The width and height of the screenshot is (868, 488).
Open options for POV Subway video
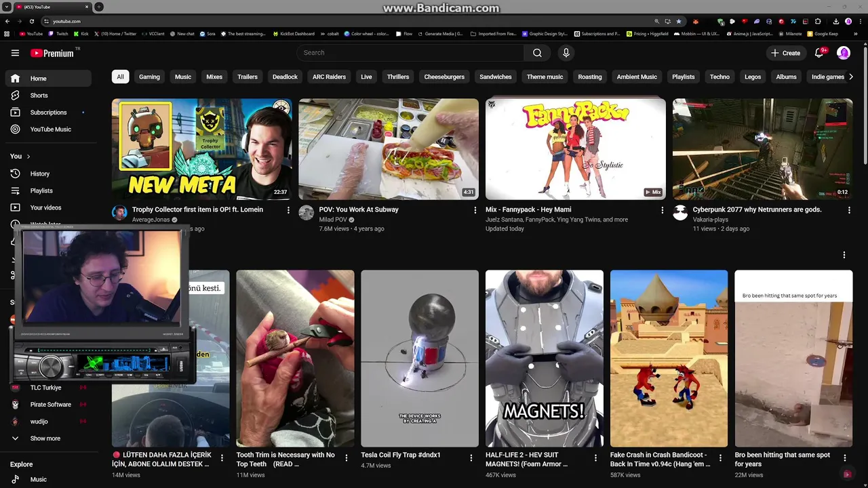point(475,210)
